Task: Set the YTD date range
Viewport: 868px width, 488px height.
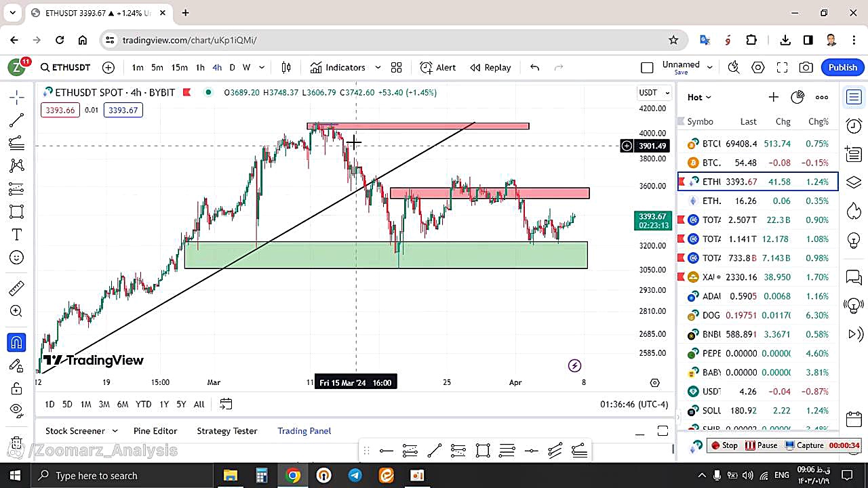Action: (143, 404)
